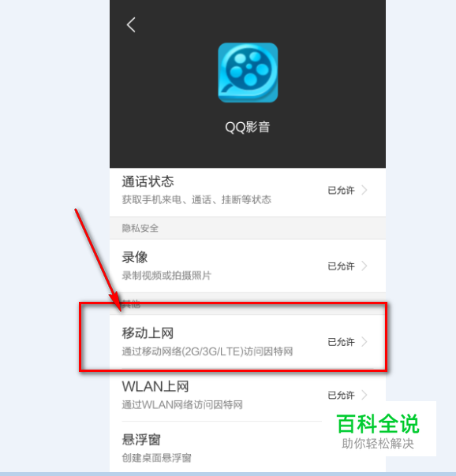Click description 通过WLAN网络访问因特网
This screenshot has width=456, height=476.
click(x=182, y=404)
